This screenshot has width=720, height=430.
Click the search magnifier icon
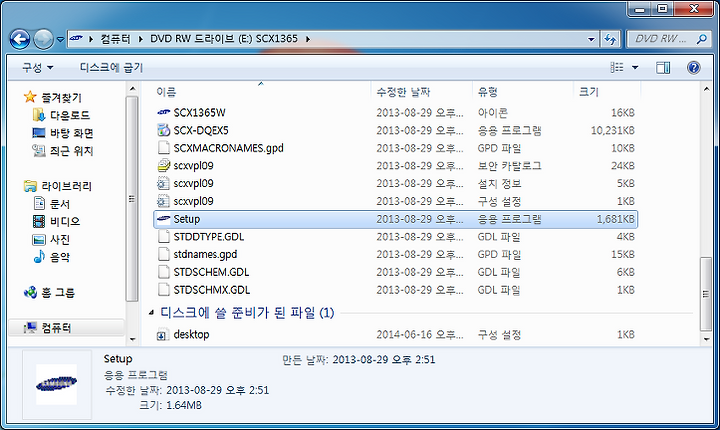701,39
